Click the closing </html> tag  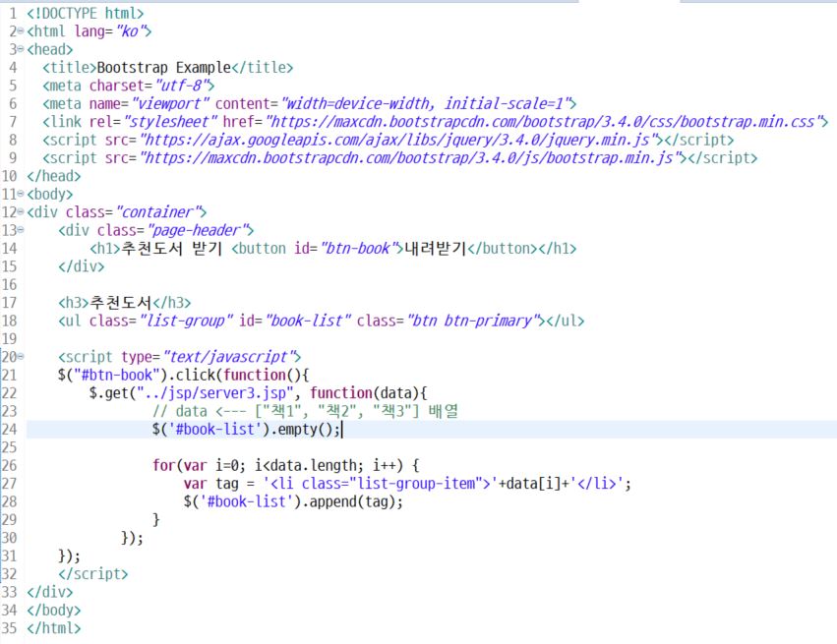pyautogui.click(x=53, y=628)
